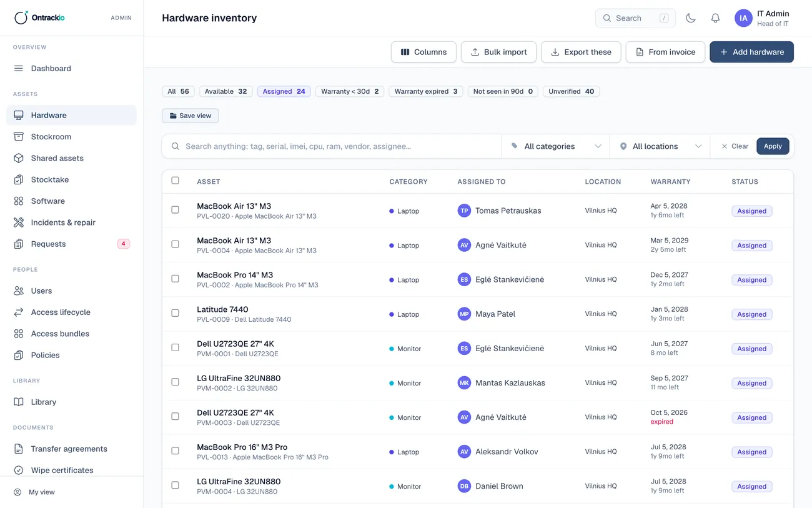The height and width of the screenshot is (508, 812).
Task: Toggle dark mode moon icon
Action: click(x=690, y=18)
